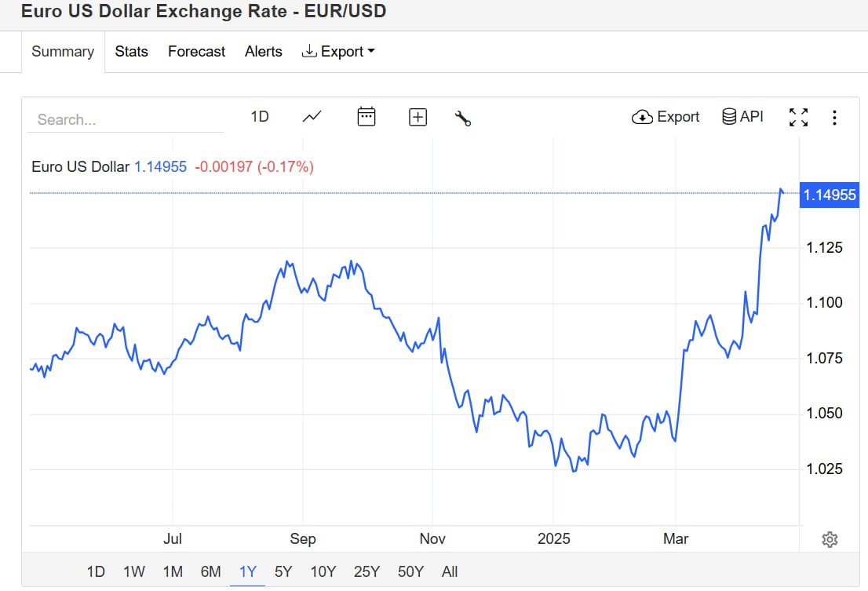The width and height of the screenshot is (868, 591).
Task: Open the Alerts tab
Action: click(x=263, y=52)
